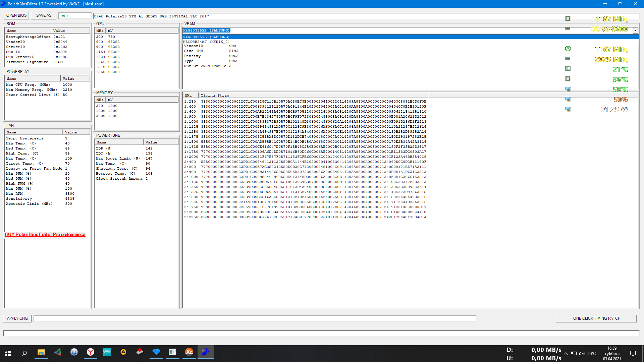Screen dimensions: 644x362
Task: Open the orange Xr app in taskbar
Action: tap(189, 352)
